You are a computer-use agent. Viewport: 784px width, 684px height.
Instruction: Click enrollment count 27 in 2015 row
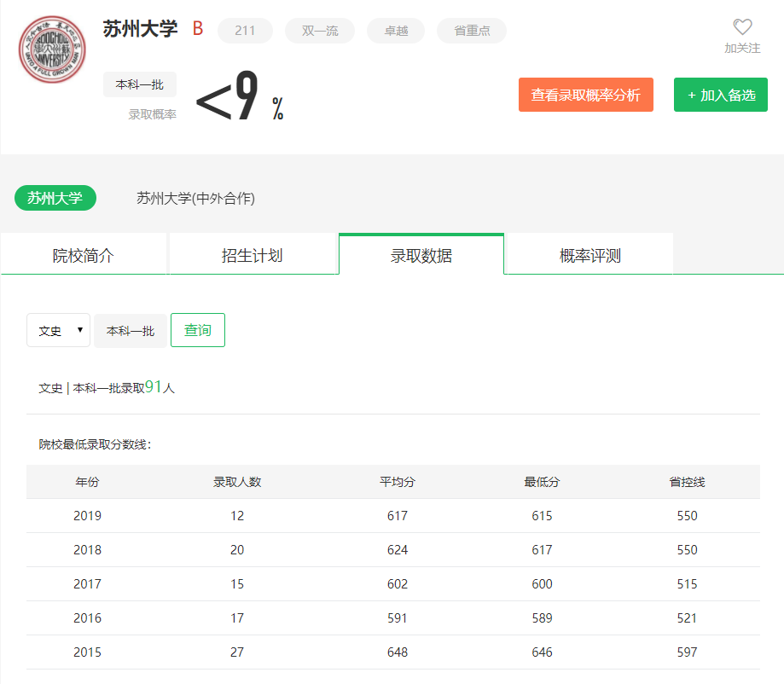237,652
